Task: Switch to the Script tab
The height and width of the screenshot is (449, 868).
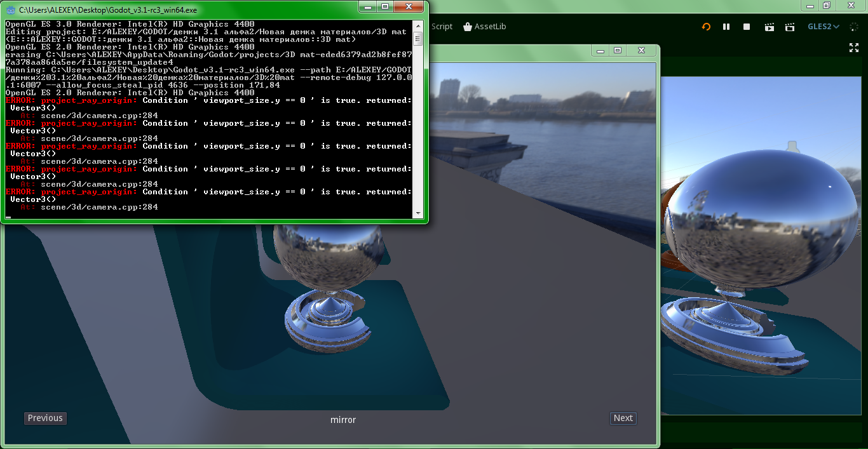Action: [442, 27]
